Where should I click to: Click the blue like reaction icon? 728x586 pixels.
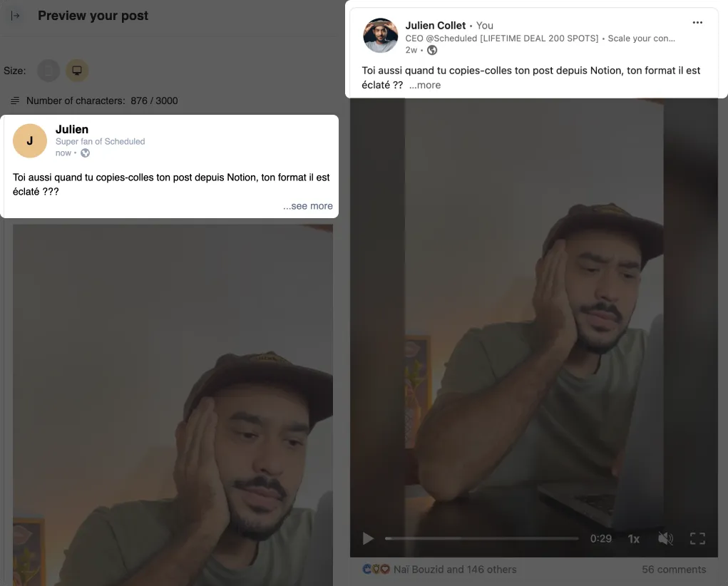[x=366, y=569]
